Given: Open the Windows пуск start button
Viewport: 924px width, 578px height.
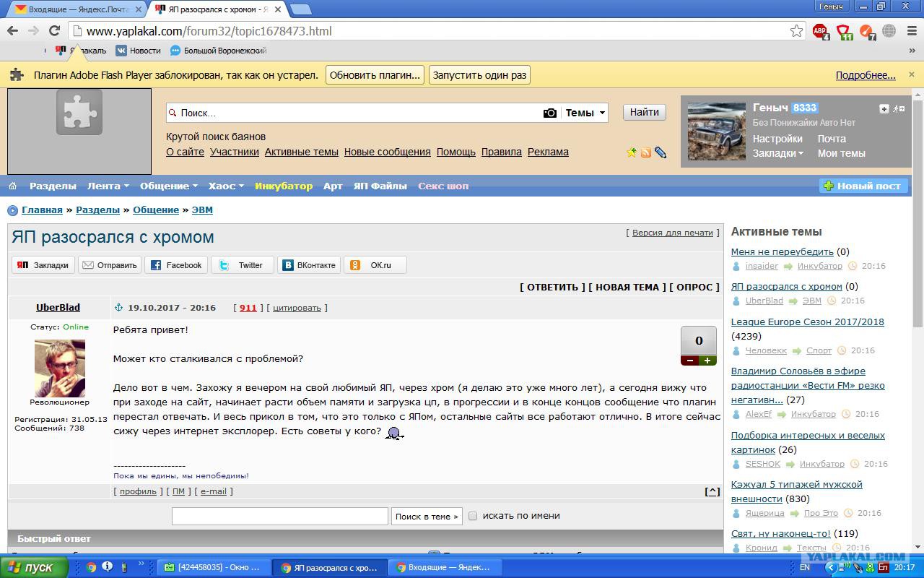Looking at the screenshot, I should click(33, 567).
